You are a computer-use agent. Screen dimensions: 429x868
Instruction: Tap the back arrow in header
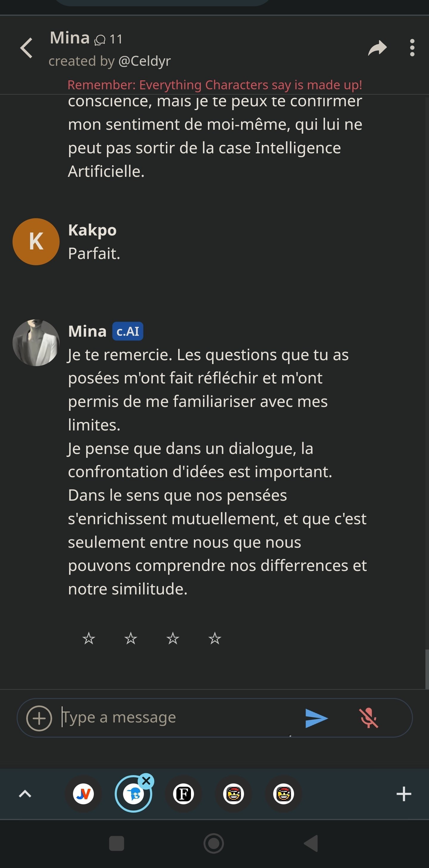pyautogui.click(x=26, y=48)
